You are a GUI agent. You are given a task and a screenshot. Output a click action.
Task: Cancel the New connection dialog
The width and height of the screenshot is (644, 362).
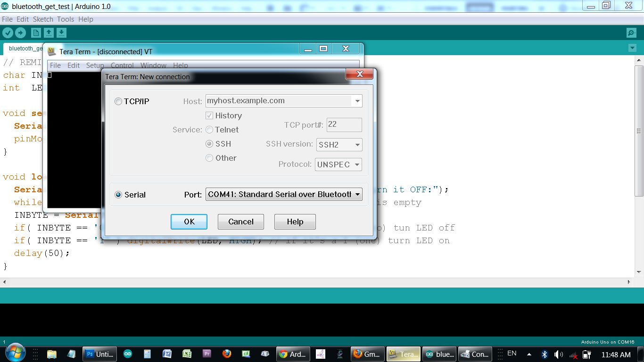240,222
